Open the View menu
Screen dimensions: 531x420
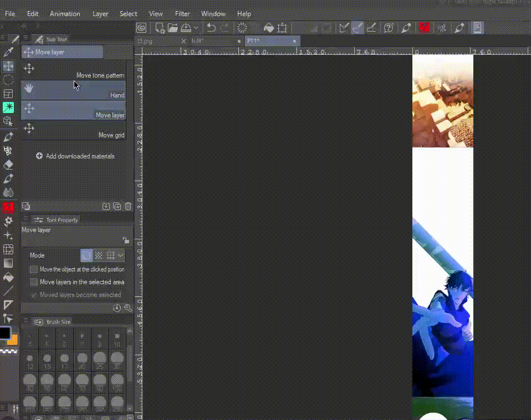[x=156, y=14]
